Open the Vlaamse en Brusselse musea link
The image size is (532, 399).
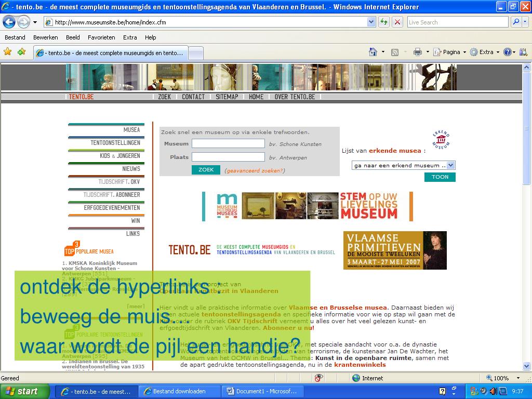pyautogui.click(x=338, y=308)
